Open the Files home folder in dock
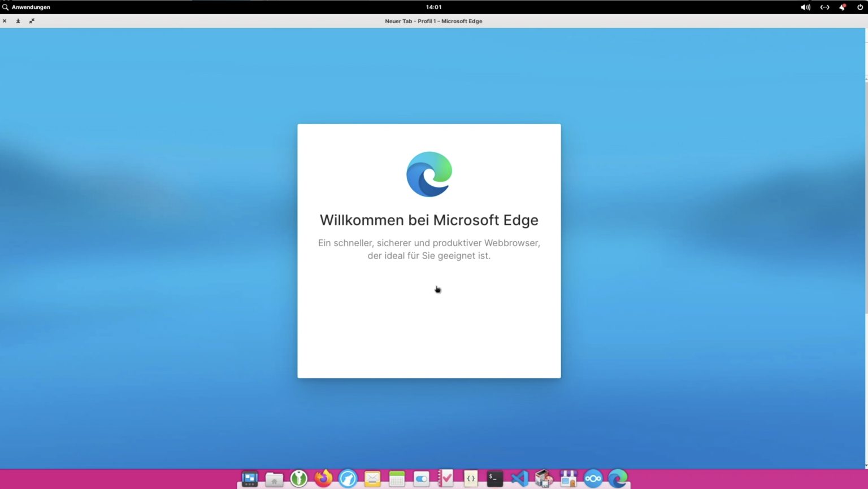The height and width of the screenshot is (489, 868). 274,479
